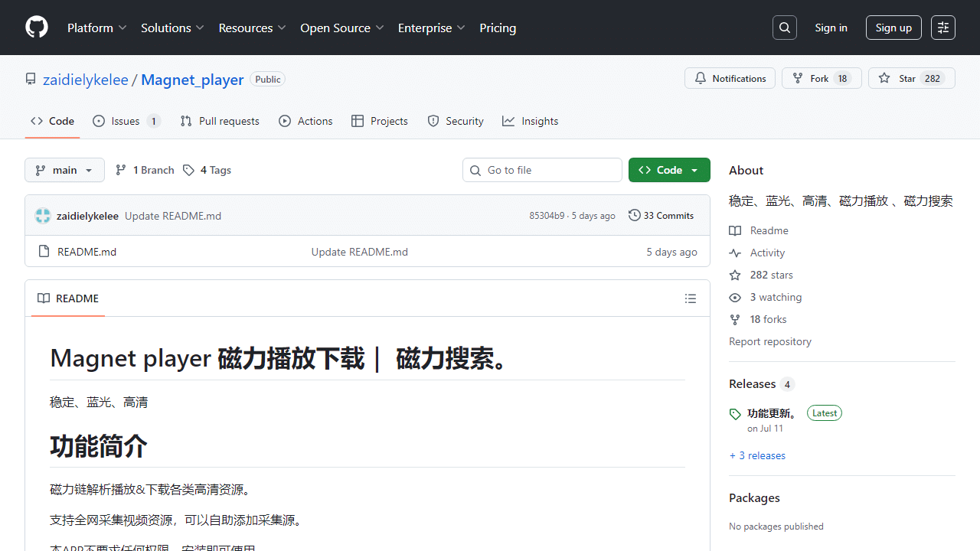View 4 Tags link
980x551 pixels.
coord(207,170)
